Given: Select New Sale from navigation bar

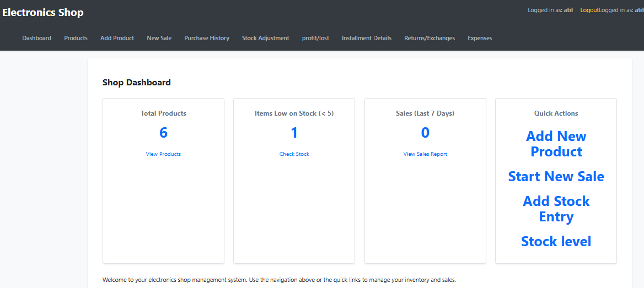Looking at the screenshot, I should coord(159,38).
